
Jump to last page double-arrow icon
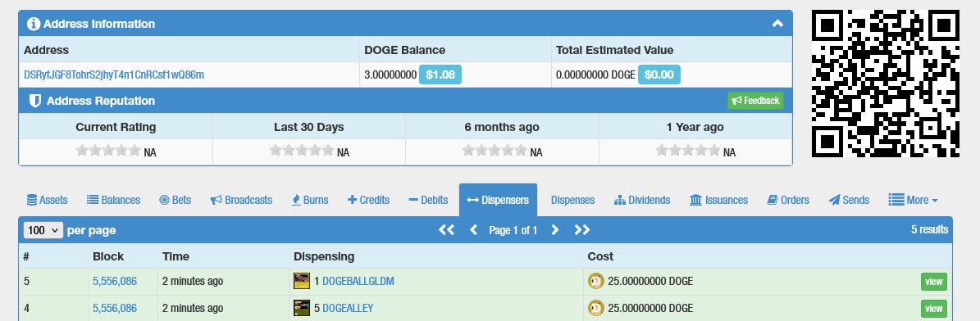pos(582,230)
